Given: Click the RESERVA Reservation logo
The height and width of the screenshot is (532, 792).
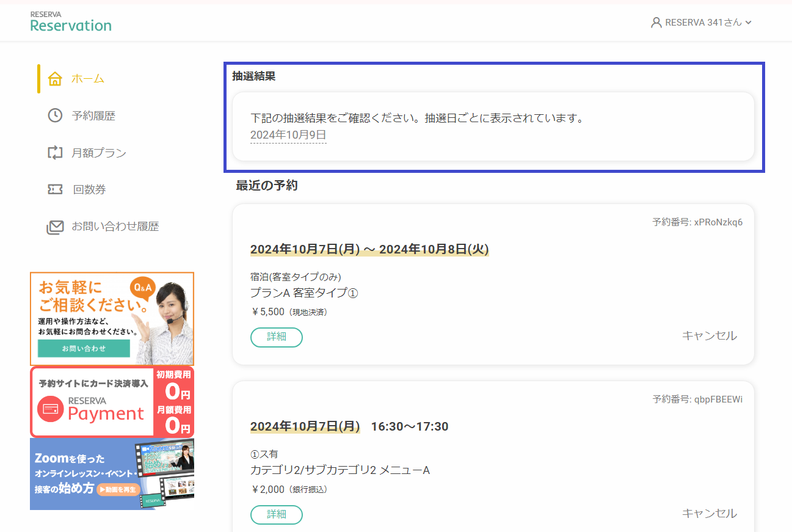Looking at the screenshot, I should (x=71, y=21).
